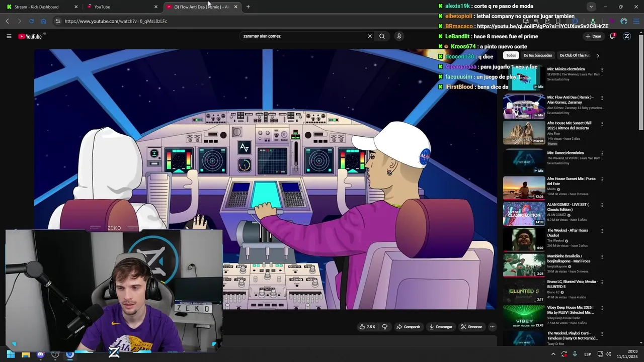Image resolution: width=644 pixels, height=362 pixels.
Task: Go to YouTube home via logo
Action: 30,36
